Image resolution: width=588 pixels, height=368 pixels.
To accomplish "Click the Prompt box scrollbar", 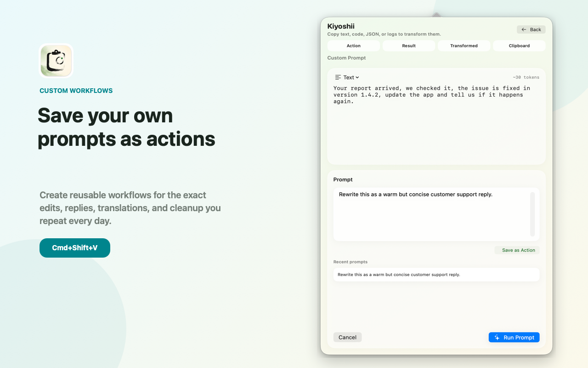I will (x=532, y=214).
